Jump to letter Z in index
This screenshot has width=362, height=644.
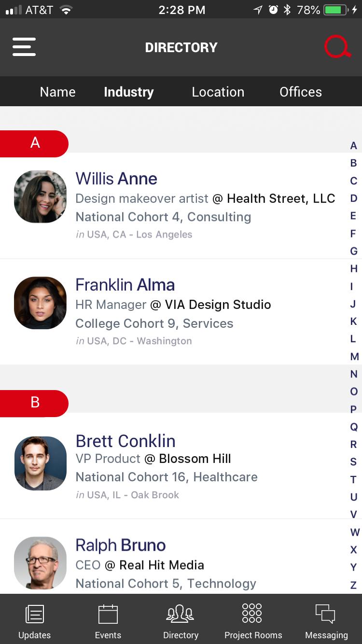354,585
